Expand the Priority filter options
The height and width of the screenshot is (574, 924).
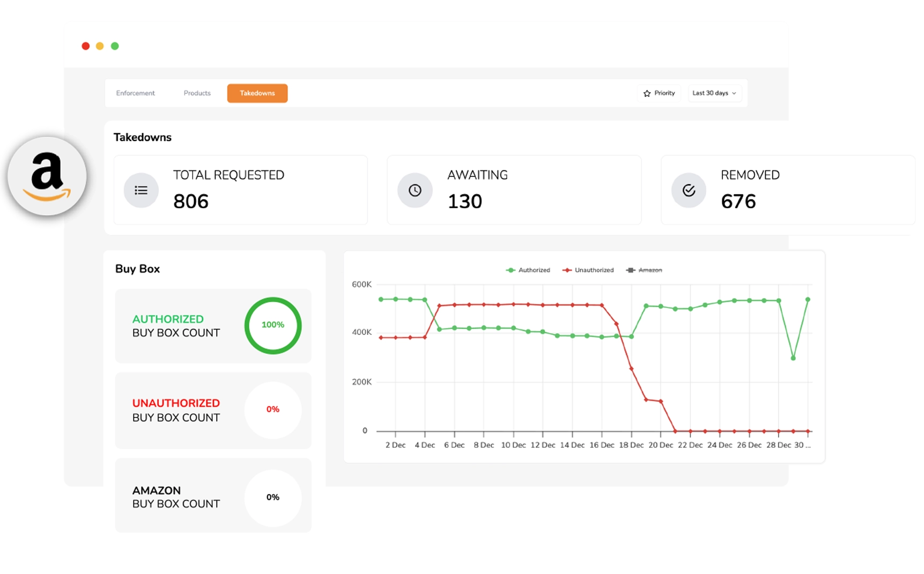(659, 93)
